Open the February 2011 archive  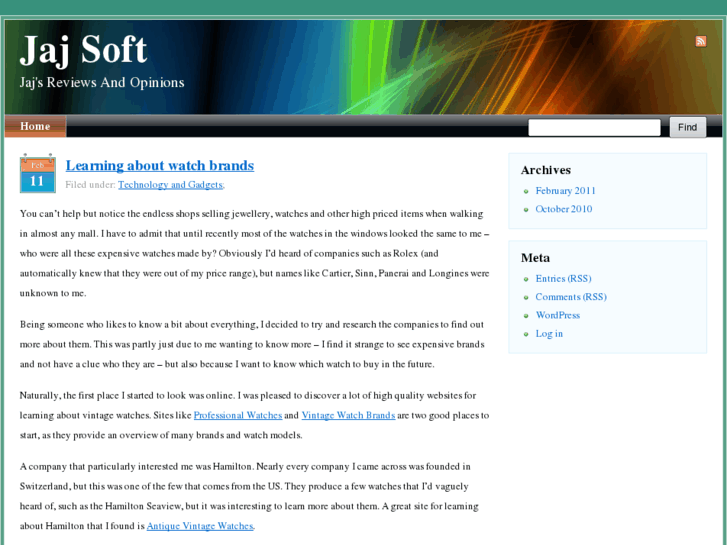click(x=565, y=191)
